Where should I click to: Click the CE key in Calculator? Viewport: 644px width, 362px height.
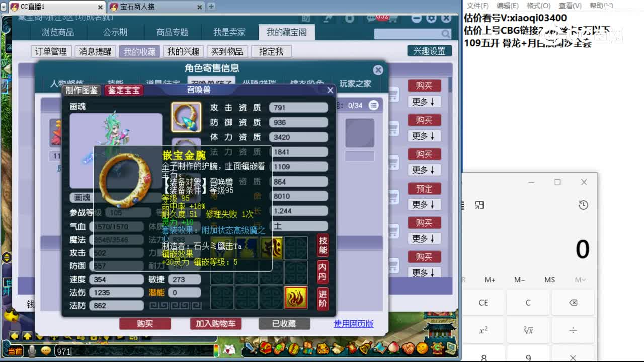point(484,303)
